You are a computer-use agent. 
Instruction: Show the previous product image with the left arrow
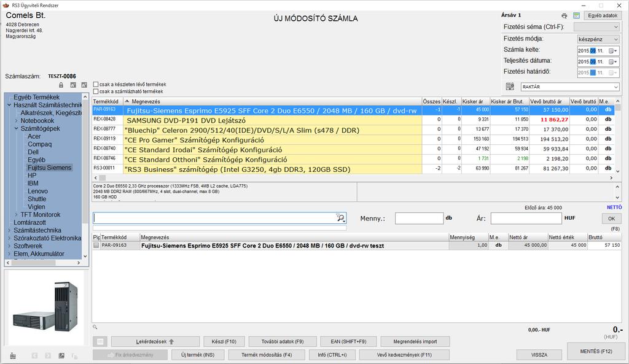coord(34,355)
